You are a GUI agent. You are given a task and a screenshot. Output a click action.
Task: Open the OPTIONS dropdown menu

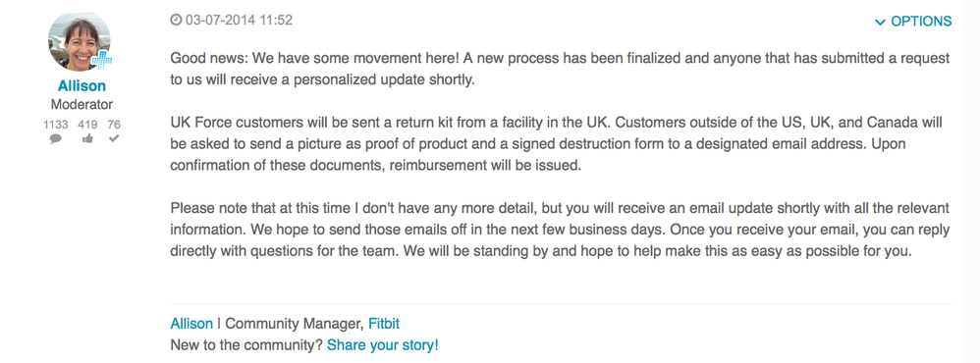pyautogui.click(x=914, y=22)
